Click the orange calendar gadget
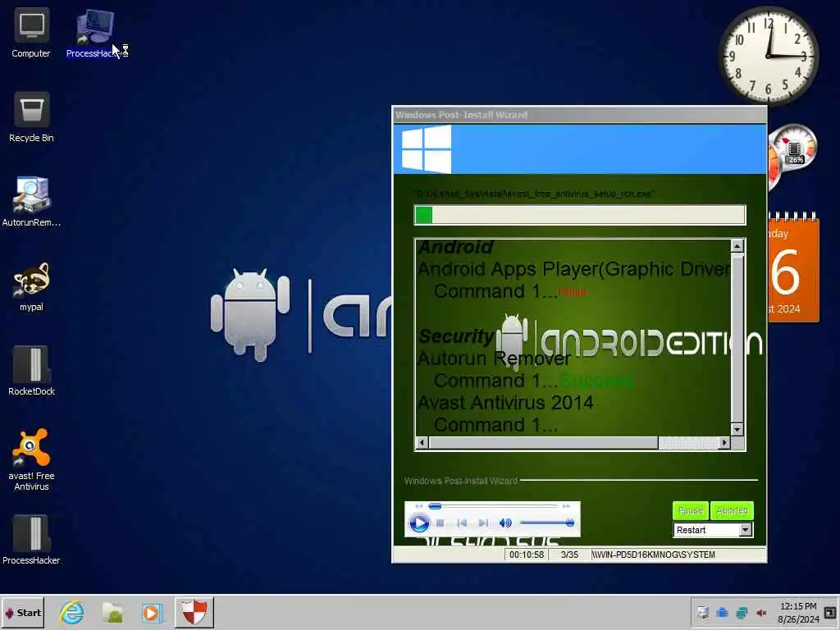This screenshot has width=840, height=630. pos(793,268)
